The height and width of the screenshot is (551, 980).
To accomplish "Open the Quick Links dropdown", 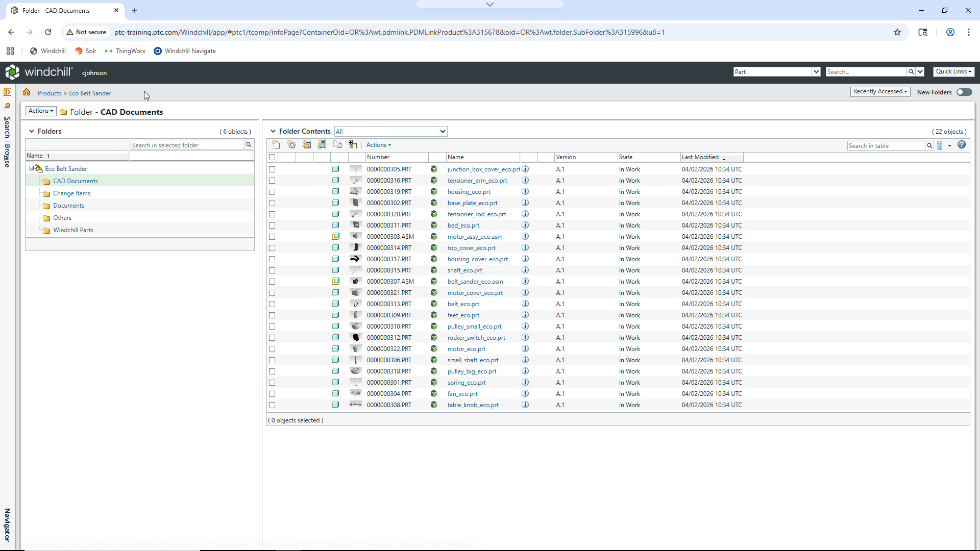I will [x=953, y=71].
